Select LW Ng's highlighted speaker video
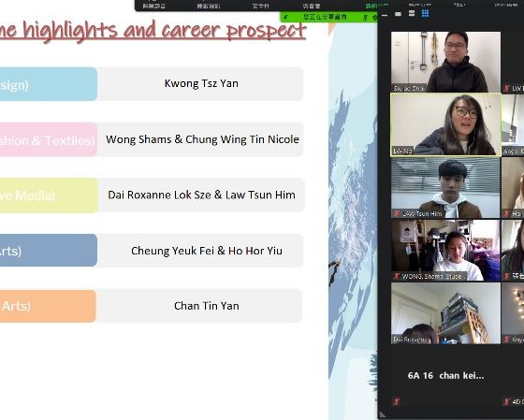Image resolution: width=524 pixels, height=420 pixels. (x=445, y=124)
